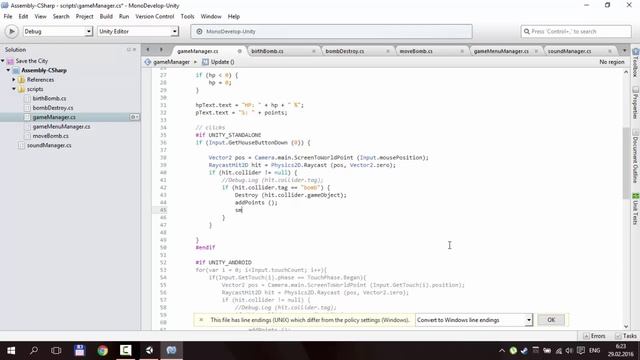The width and height of the screenshot is (640, 360).
Task: Select gameManager.cs in the solution tree
Action: pyautogui.click(x=54, y=117)
